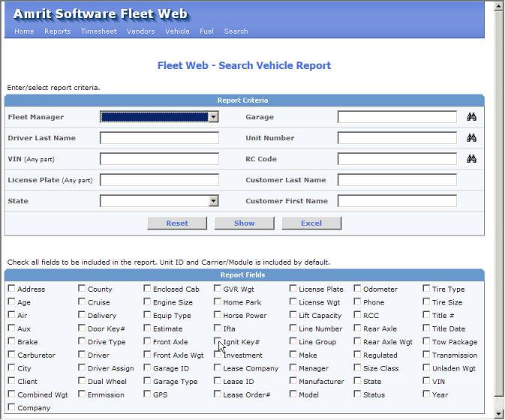Viewport: 505px width, 420px height.
Task: Open the Reports menu
Action: 57,31
